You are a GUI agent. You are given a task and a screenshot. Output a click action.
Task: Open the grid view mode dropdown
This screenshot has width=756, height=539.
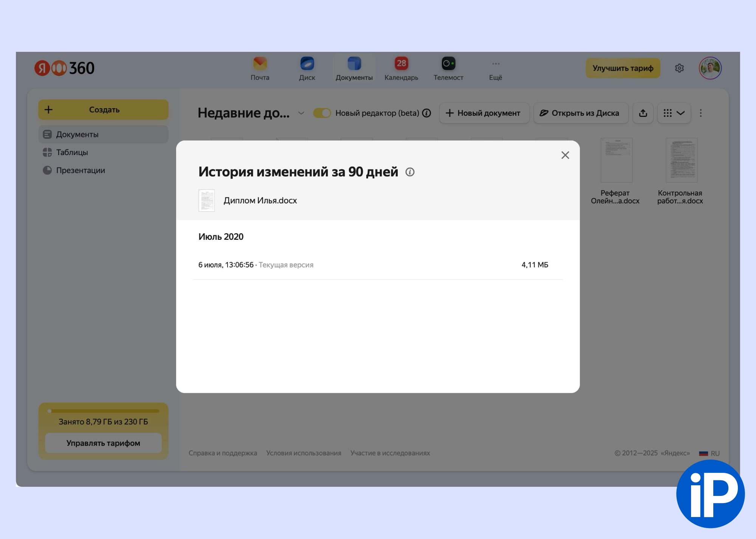pos(674,113)
